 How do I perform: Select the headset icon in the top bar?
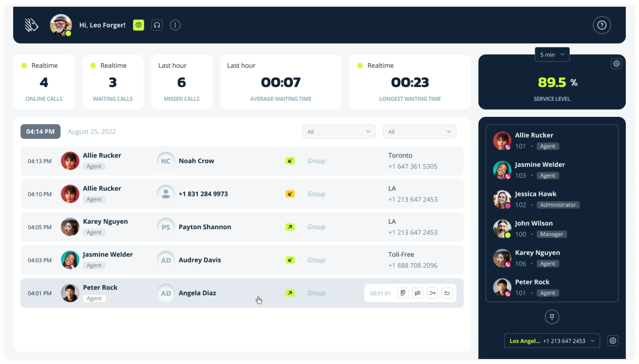tap(157, 25)
